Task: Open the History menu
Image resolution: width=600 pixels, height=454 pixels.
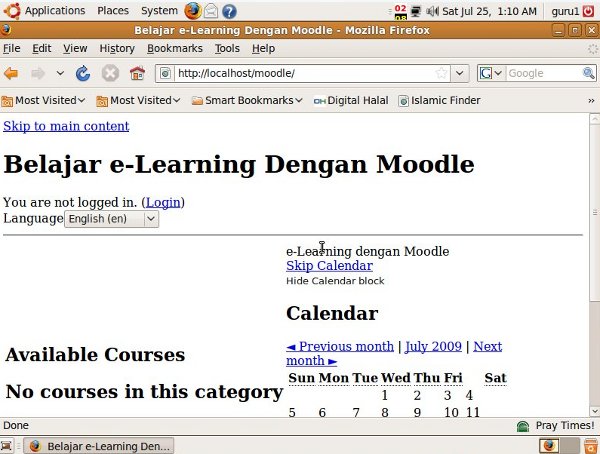Action: [x=117, y=49]
